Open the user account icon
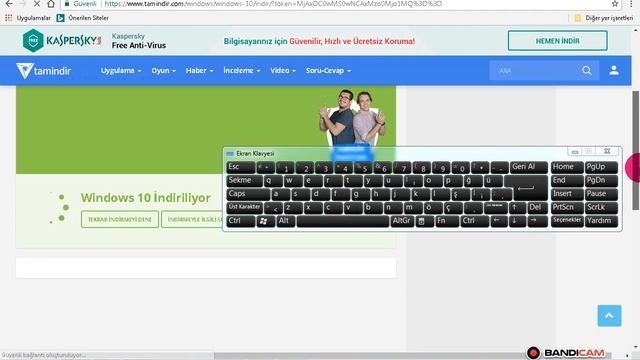The image size is (640, 360). click(614, 71)
